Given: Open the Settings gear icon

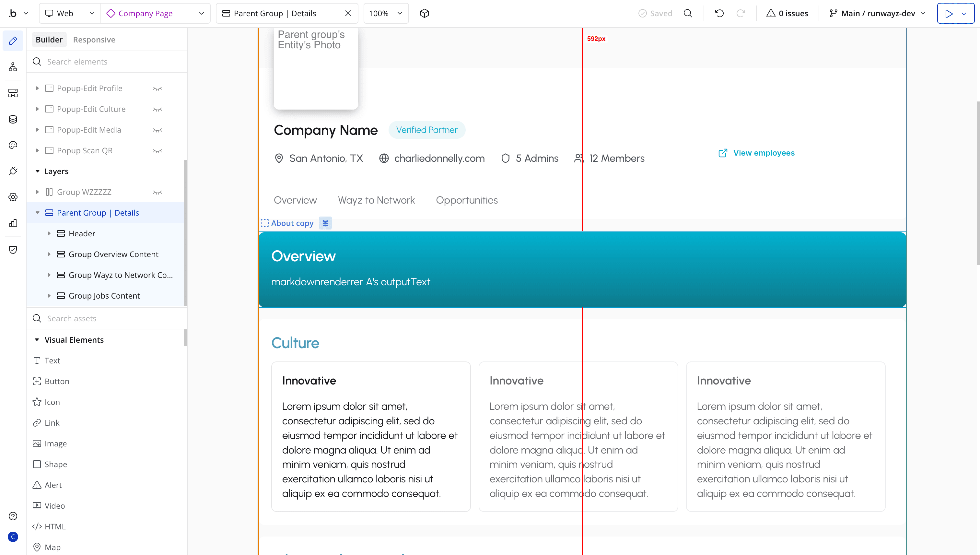Looking at the screenshot, I should (x=13, y=197).
